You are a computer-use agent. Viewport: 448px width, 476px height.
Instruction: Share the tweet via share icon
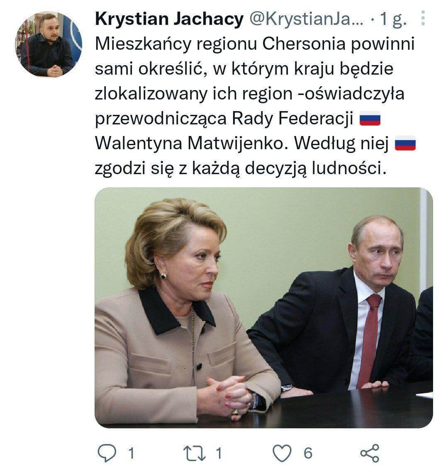pyautogui.click(x=370, y=453)
